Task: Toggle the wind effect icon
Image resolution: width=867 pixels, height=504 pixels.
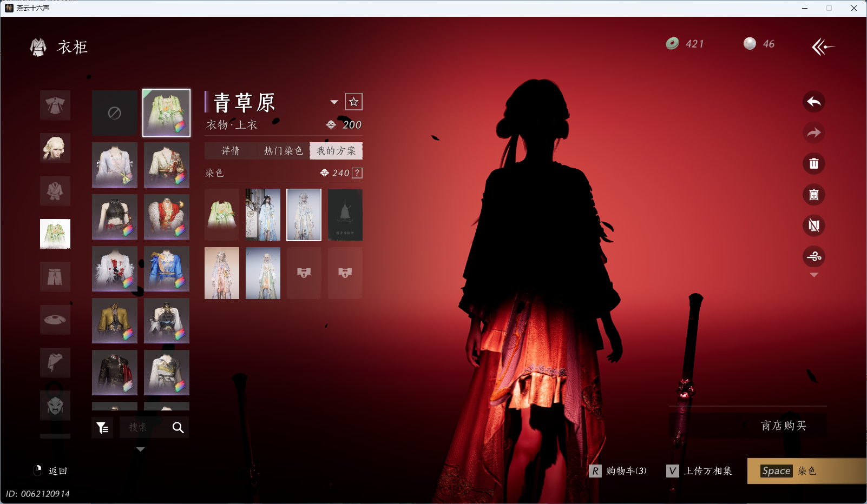Action: 814,257
